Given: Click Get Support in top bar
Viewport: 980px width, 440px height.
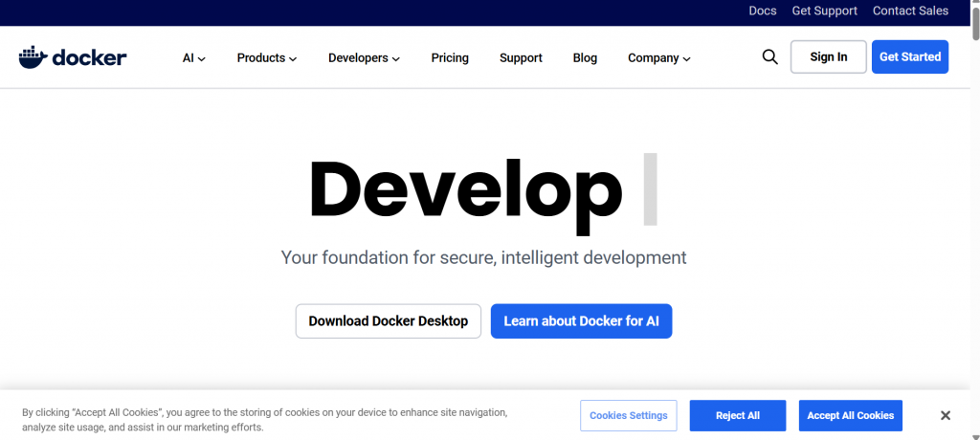Looking at the screenshot, I should click(824, 11).
